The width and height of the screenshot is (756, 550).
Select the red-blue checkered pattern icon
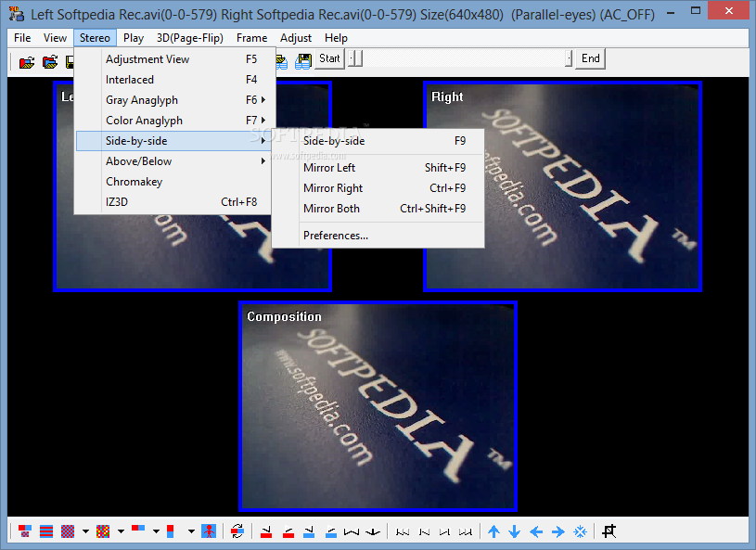pos(68,531)
